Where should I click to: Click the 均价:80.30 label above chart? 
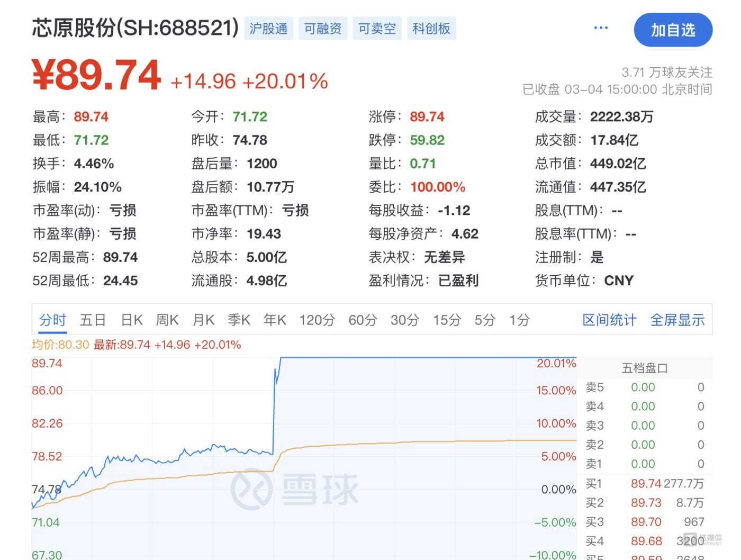click(60, 345)
